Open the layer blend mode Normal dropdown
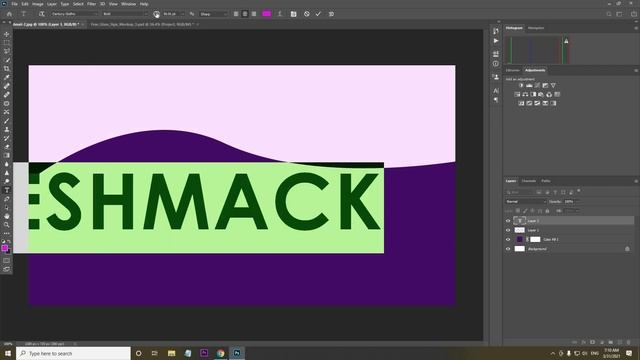Image resolution: width=640 pixels, height=360 pixels. tap(525, 202)
